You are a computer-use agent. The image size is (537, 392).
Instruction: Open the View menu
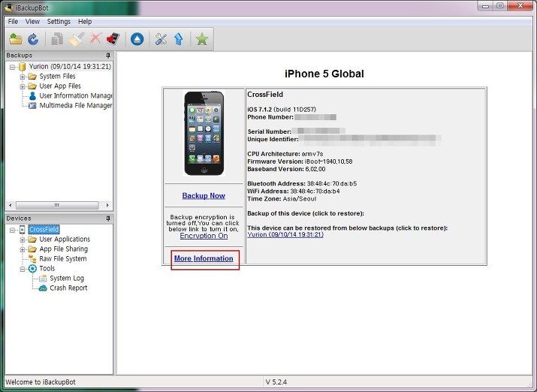point(32,21)
